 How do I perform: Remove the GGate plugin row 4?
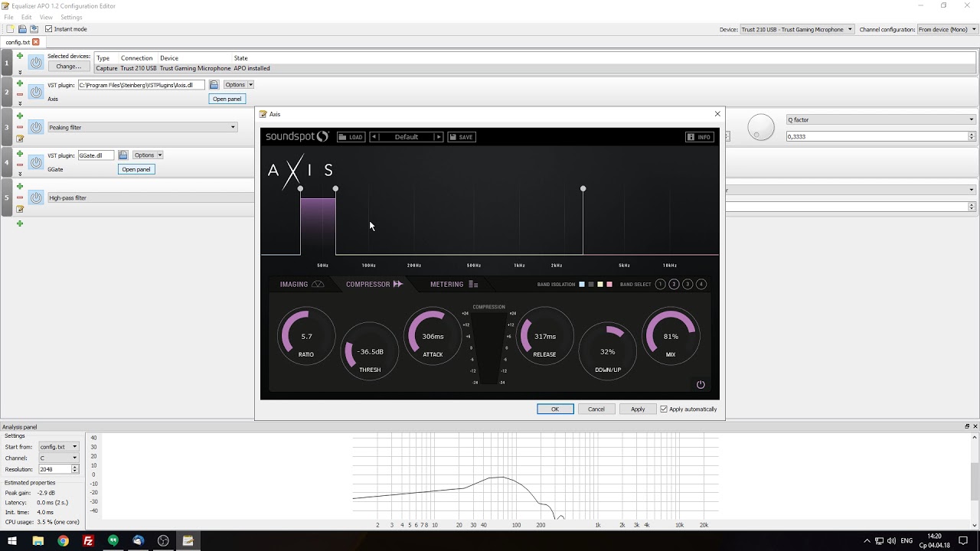point(20,163)
